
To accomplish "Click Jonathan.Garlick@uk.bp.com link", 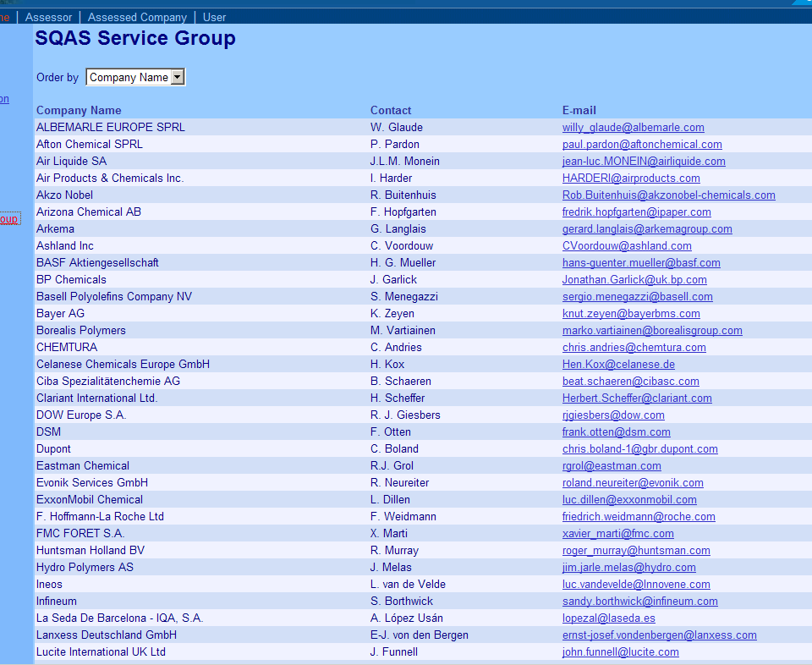I will click(634, 280).
